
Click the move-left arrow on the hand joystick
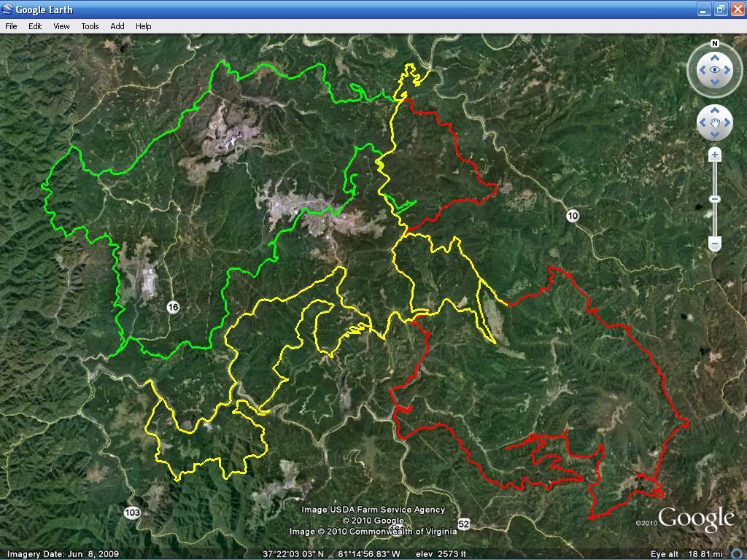(x=703, y=122)
